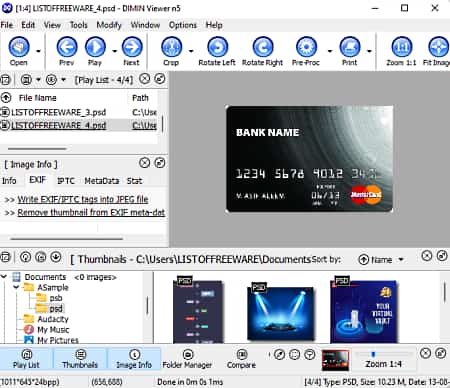Detach the Thumbnails panel
Viewport: 450px width, 388px height.
coord(442,256)
